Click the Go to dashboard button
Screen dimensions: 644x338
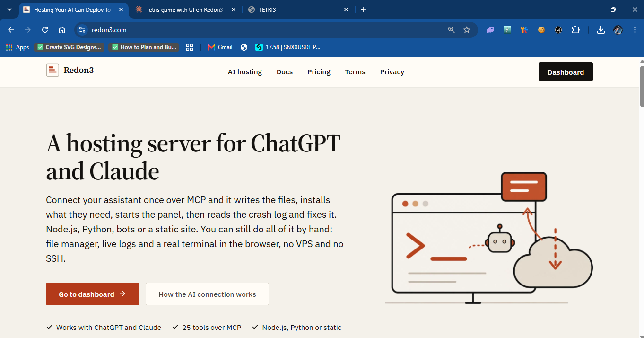[x=93, y=294]
